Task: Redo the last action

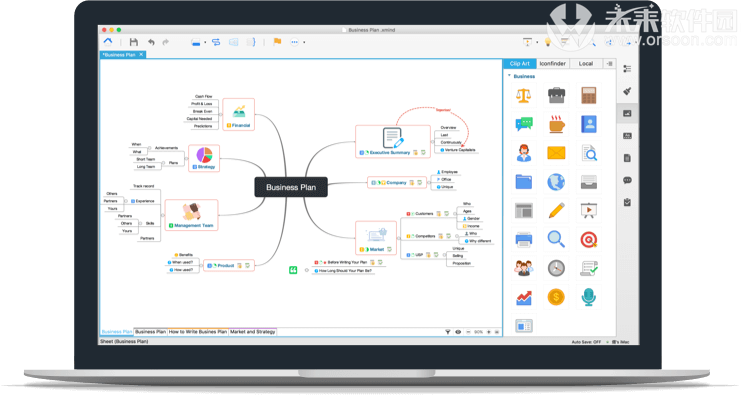Action: pos(165,42)
